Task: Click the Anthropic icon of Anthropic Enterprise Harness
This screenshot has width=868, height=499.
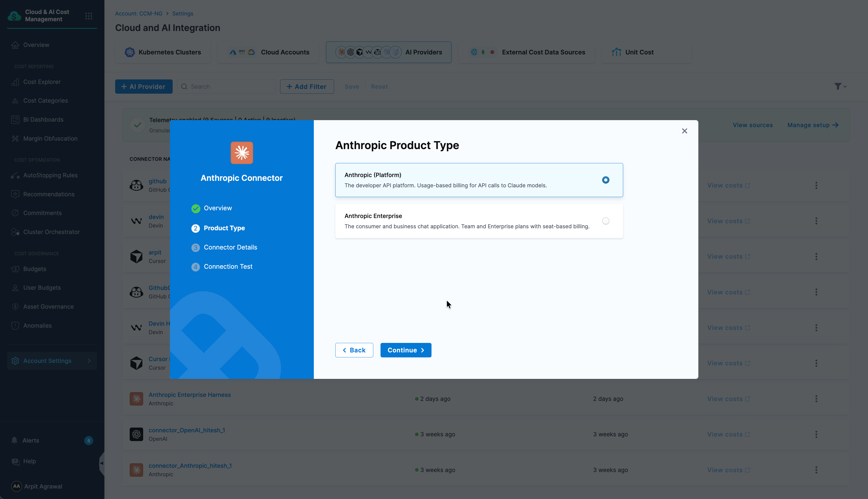Action: point(136,399)
